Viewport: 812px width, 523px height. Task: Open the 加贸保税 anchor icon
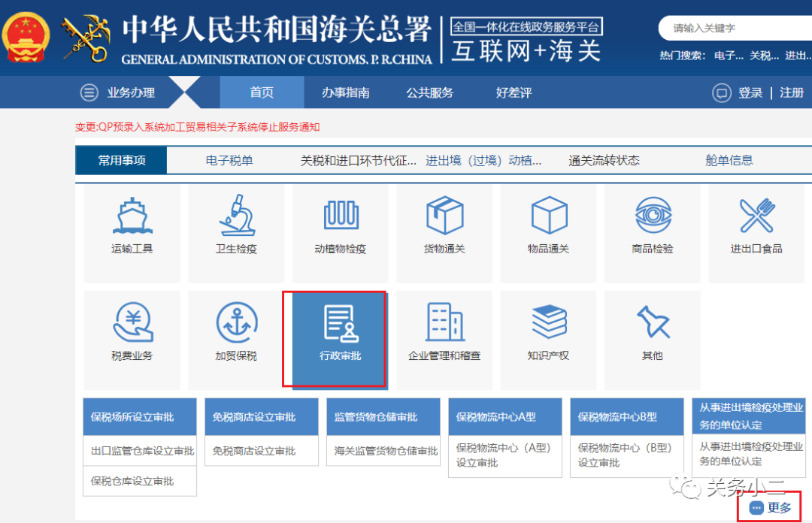click(236, 324)
